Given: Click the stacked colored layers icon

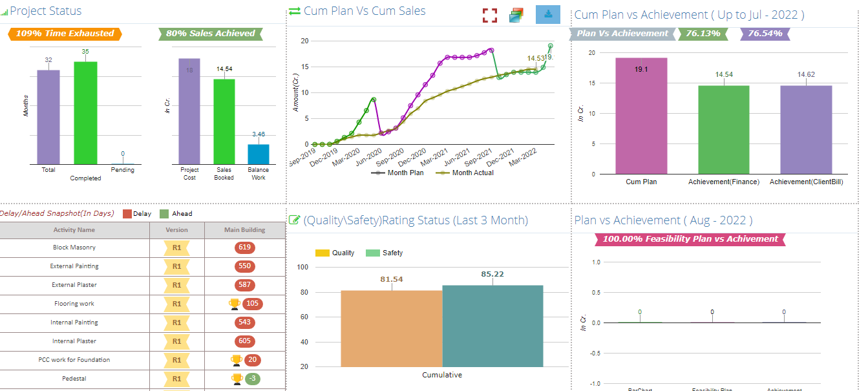Looking at the screenshot, I should (x=516, y=16).
